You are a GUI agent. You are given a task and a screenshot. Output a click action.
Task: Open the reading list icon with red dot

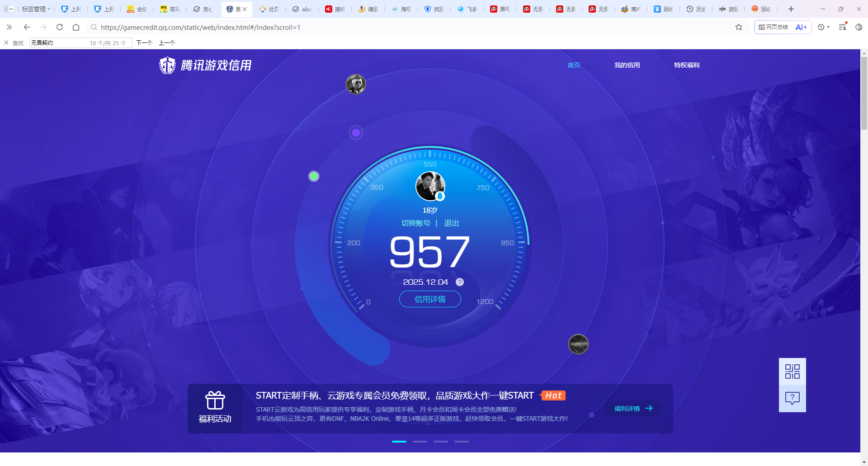pyautogui.click(x=842, y=27)
